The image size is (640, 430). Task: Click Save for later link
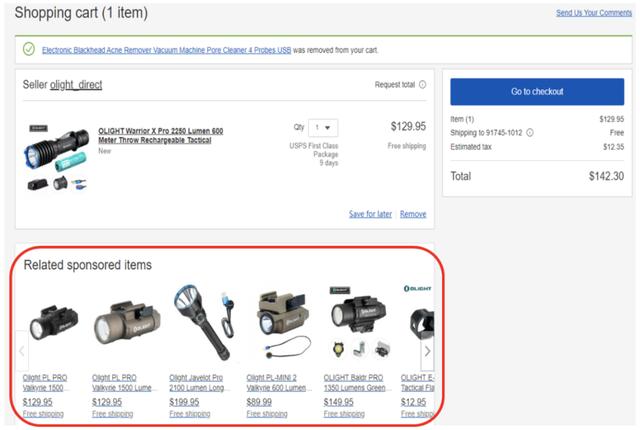pyautogui.click(x=370, y=214)
